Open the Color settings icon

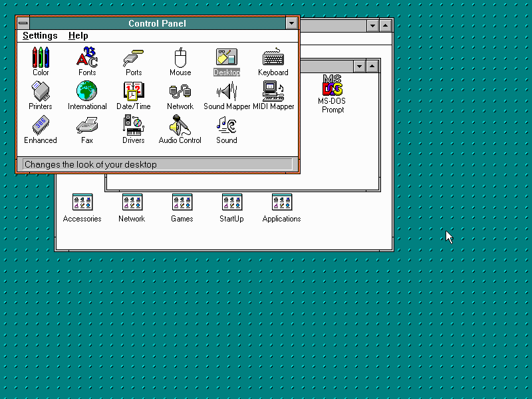click(x=41, y=57)
